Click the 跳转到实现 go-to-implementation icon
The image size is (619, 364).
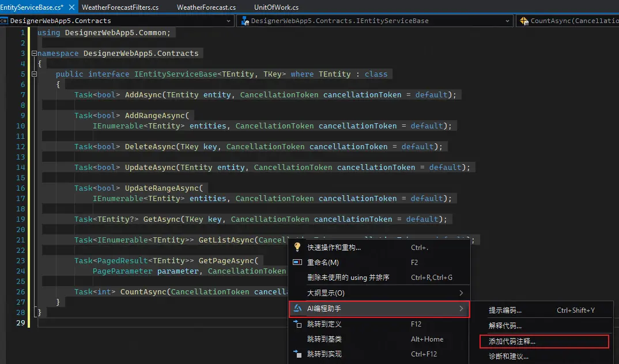coord(297,354)
